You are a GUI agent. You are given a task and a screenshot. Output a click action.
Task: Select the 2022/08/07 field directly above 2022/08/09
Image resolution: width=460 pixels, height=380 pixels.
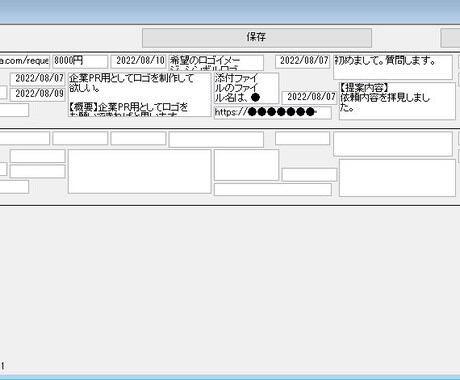click(x=37, y=79)
